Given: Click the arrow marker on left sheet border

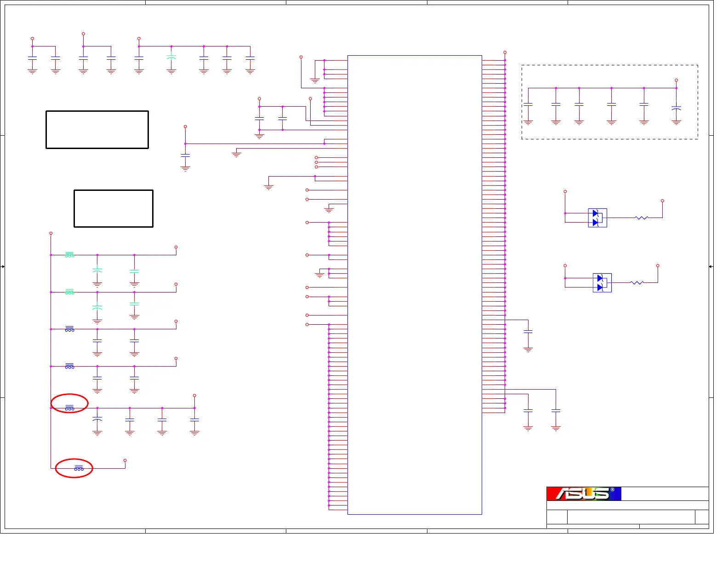Looking at the screenshot, I should pos(3,266).
